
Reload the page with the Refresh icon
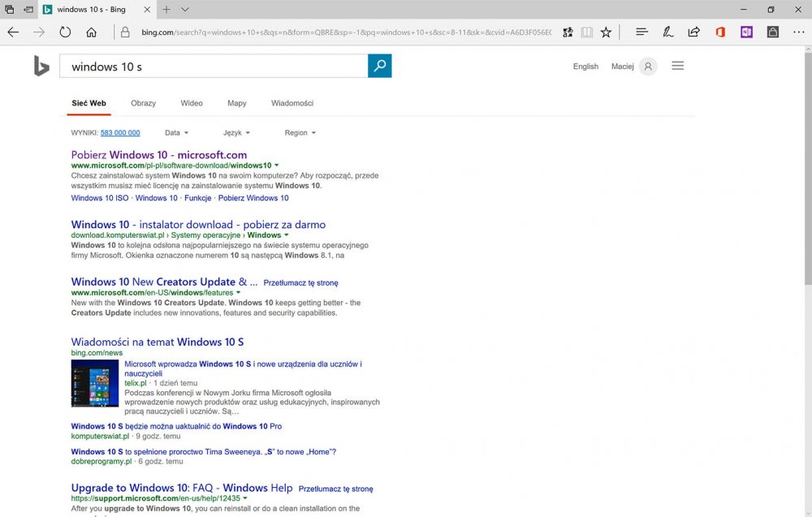[65, 32]
